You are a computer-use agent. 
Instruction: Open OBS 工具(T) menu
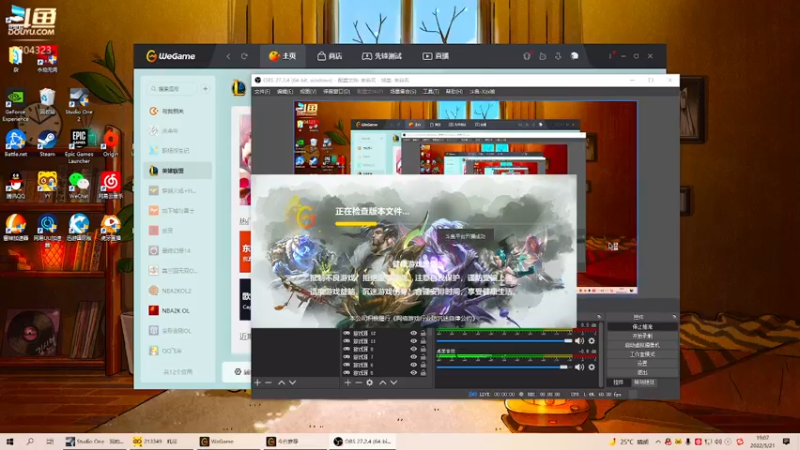(431, 91)
